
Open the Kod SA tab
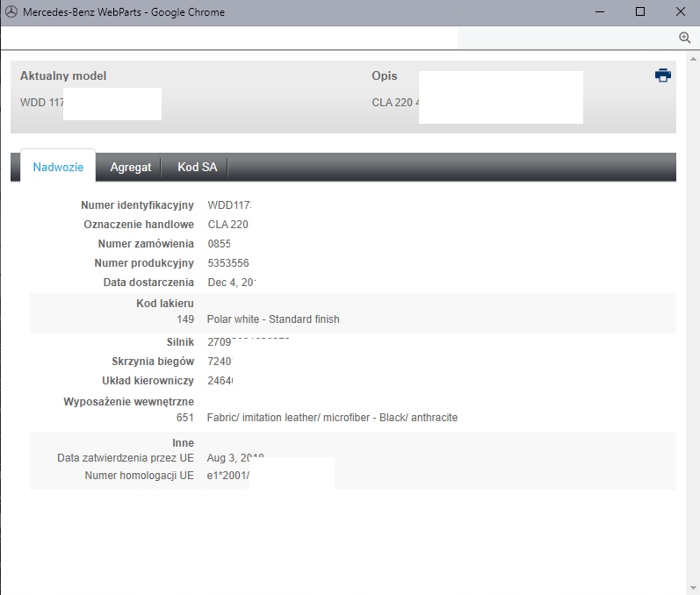[198, 168]
